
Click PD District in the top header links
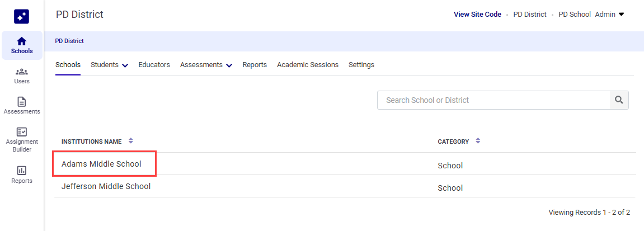click(x=530, y=15)
